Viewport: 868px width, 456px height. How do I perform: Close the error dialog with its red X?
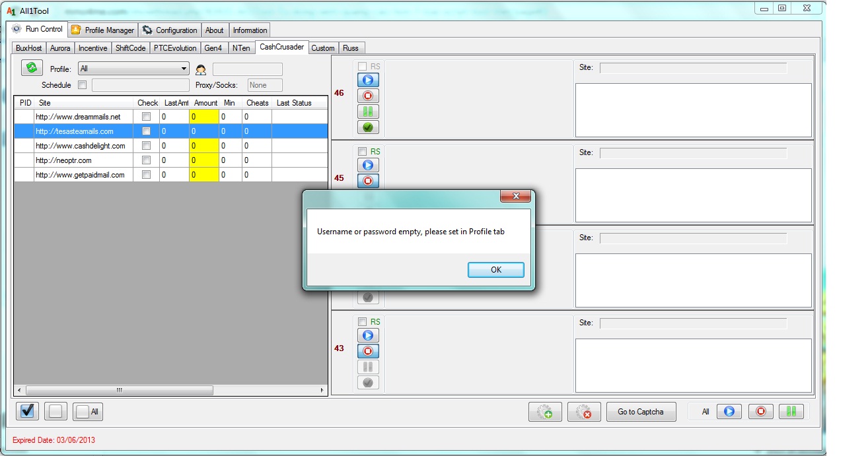515,196
